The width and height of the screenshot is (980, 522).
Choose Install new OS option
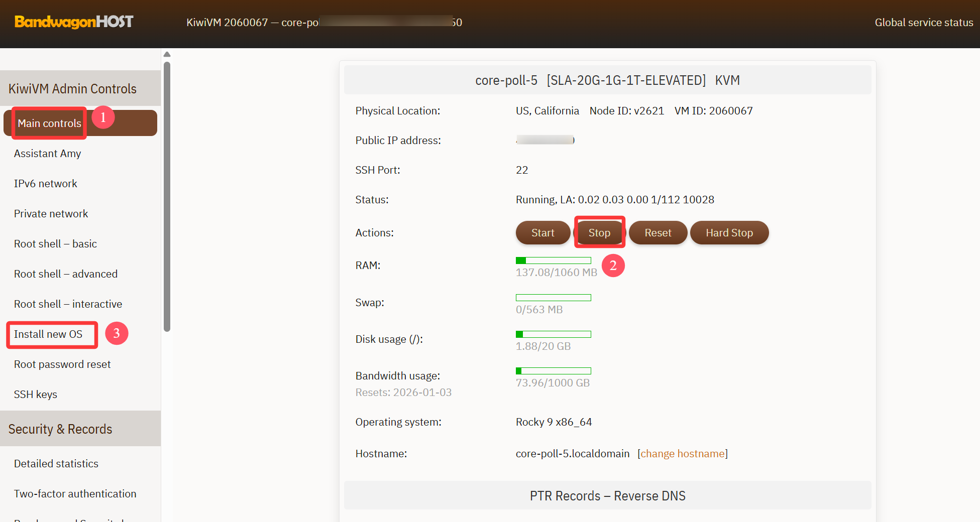(x=48, y=334)
